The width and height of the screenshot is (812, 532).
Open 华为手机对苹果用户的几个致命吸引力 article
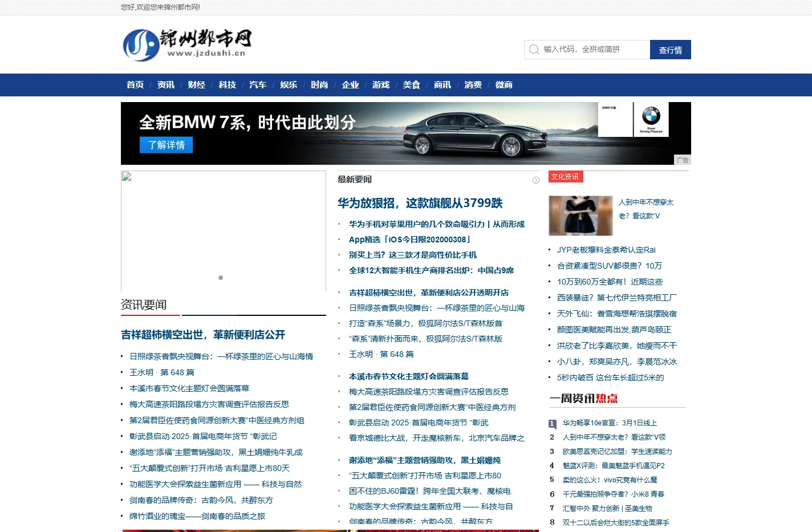tap(437, 225)
